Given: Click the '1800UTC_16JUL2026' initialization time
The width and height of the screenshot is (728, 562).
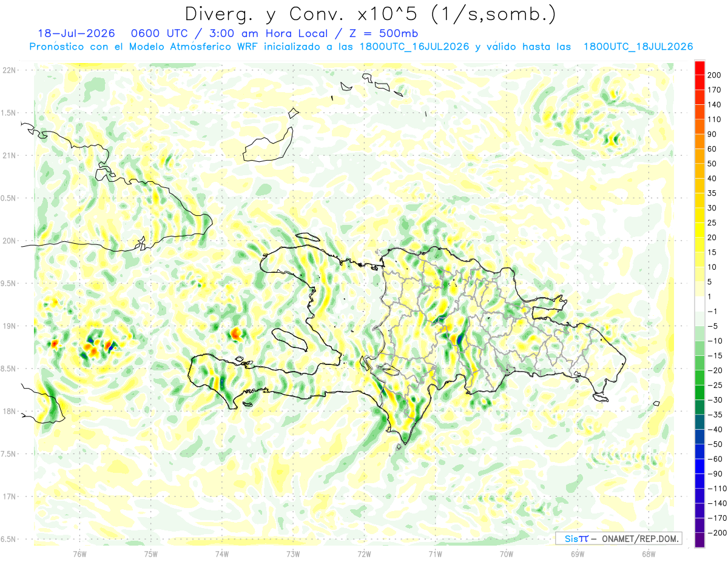Looking at the screenshot, I should (x=414, y=47).
